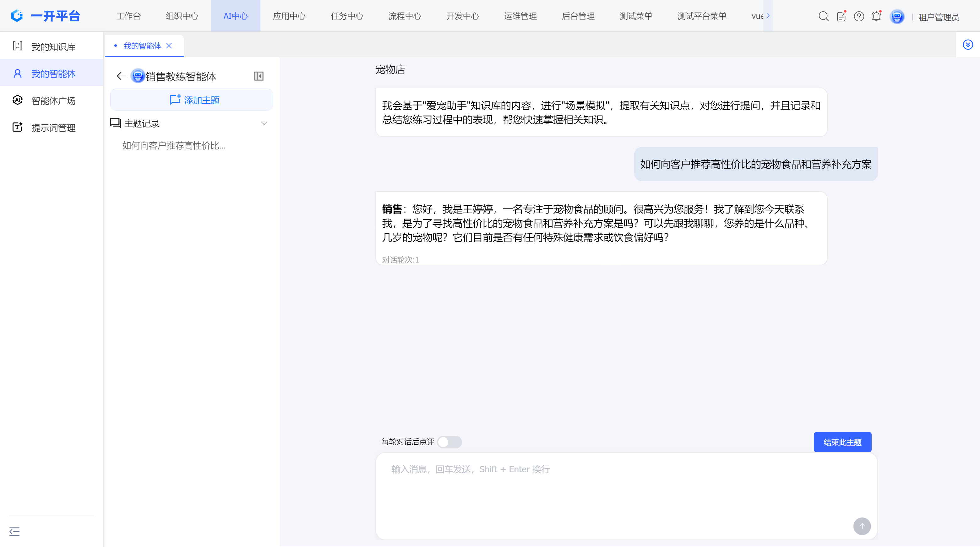Collapse the topic panel with sidebar icon
Screen dimensions: 980x547
pos(259,76)
